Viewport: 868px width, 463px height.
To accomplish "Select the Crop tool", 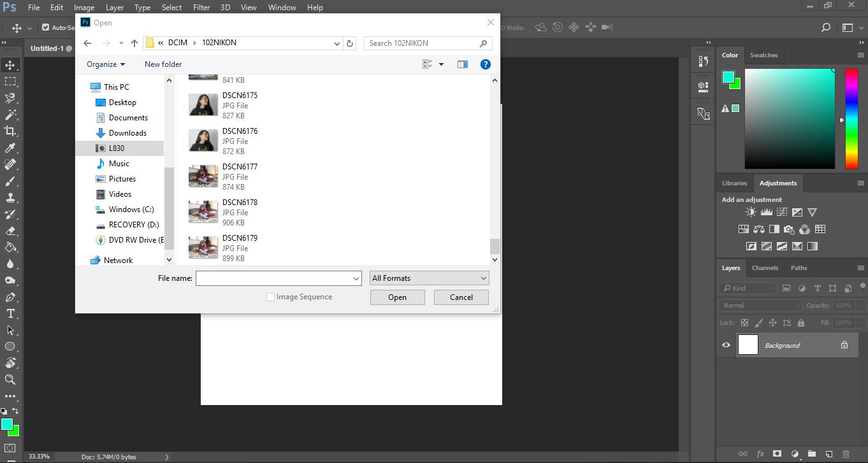I will [10, 131].
